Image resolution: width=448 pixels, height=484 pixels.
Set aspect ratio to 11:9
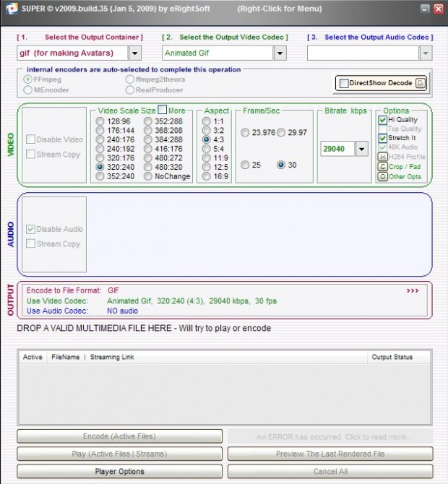click(x=206, y=157)
